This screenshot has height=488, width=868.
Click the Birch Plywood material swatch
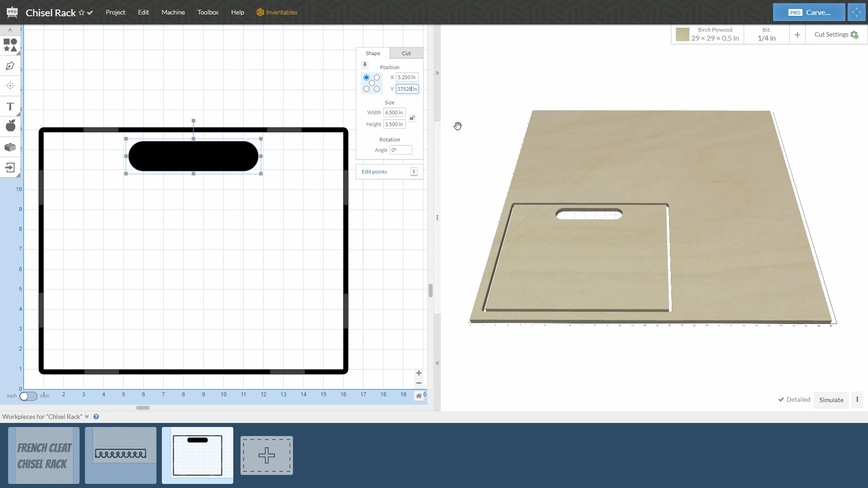coord(682,35)
